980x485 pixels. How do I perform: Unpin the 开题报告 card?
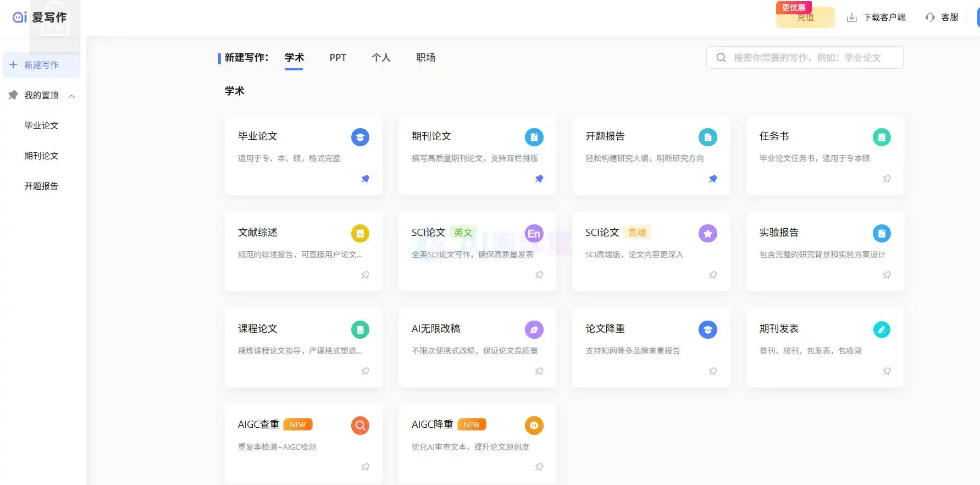tap(713, 179)
